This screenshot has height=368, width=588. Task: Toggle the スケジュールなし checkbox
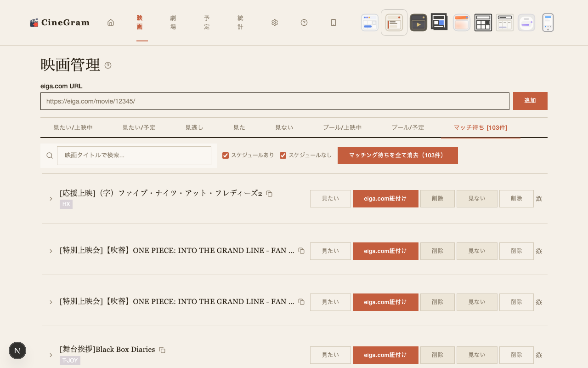283,155
